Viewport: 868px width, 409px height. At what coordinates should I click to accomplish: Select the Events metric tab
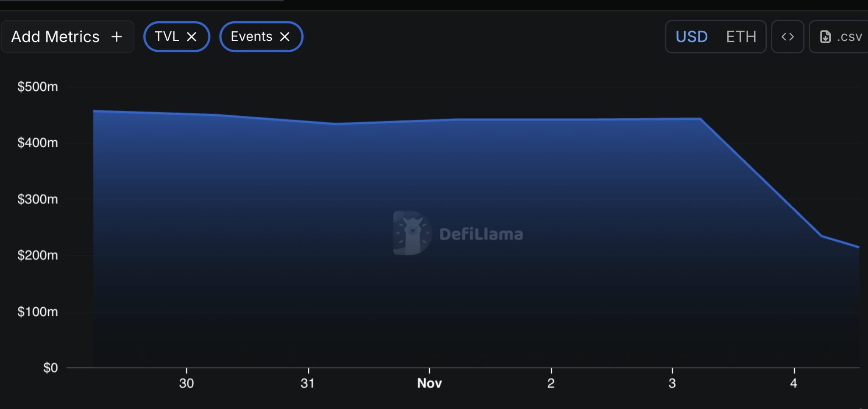[x=252, y=36]
